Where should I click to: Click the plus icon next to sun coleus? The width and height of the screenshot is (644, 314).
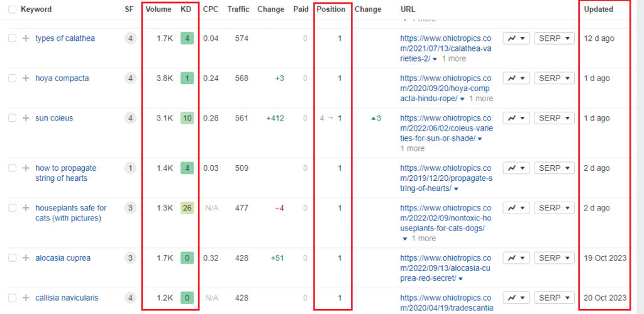(x=26, y=118)
